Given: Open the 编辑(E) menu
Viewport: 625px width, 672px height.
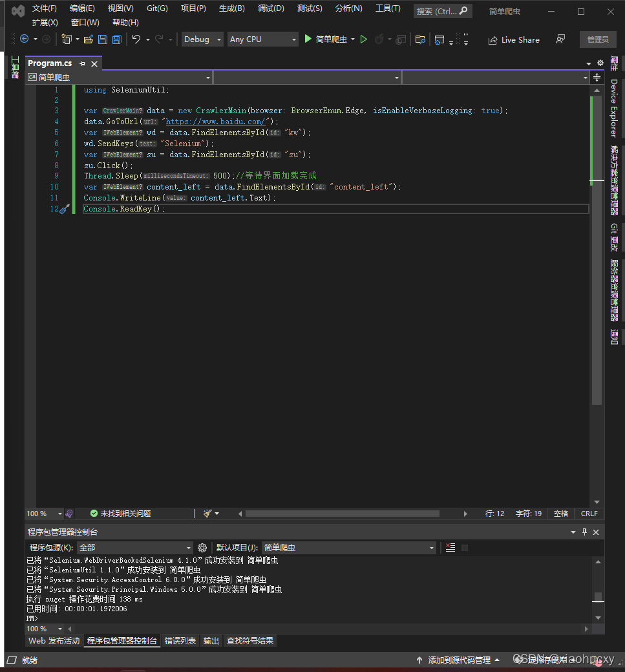Looking at the screenshot, I should point(82,8).
